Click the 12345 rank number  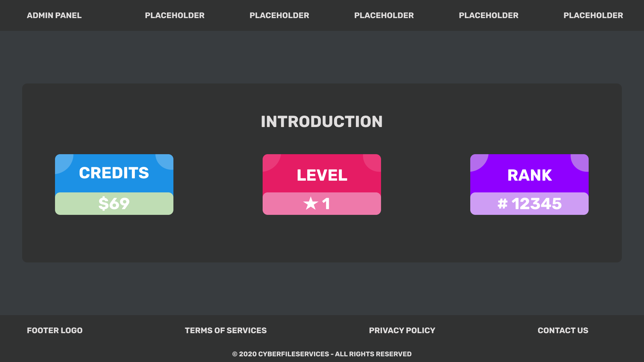pyautogui.click(x=537, y=203)
